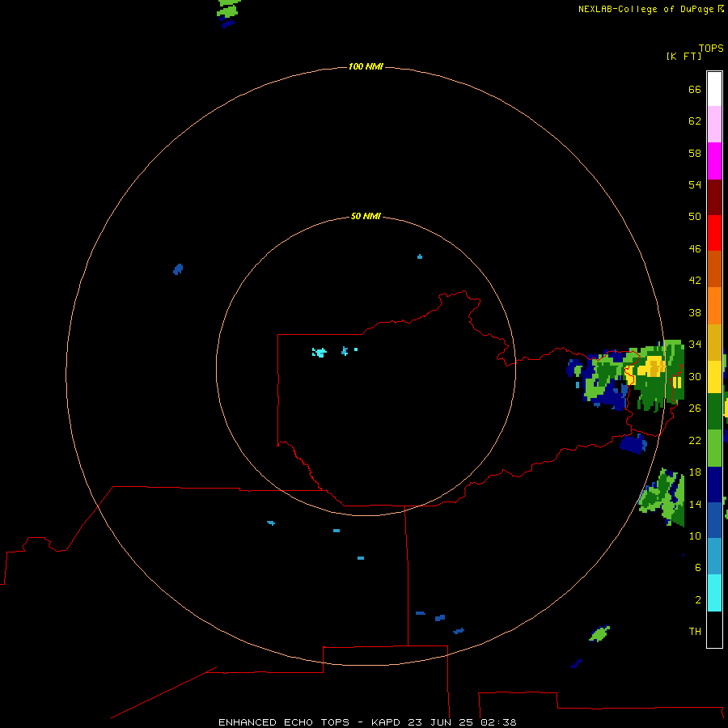The image size is (728, 728).
Task: Click the dark green legend swatch
Action: 714,412
